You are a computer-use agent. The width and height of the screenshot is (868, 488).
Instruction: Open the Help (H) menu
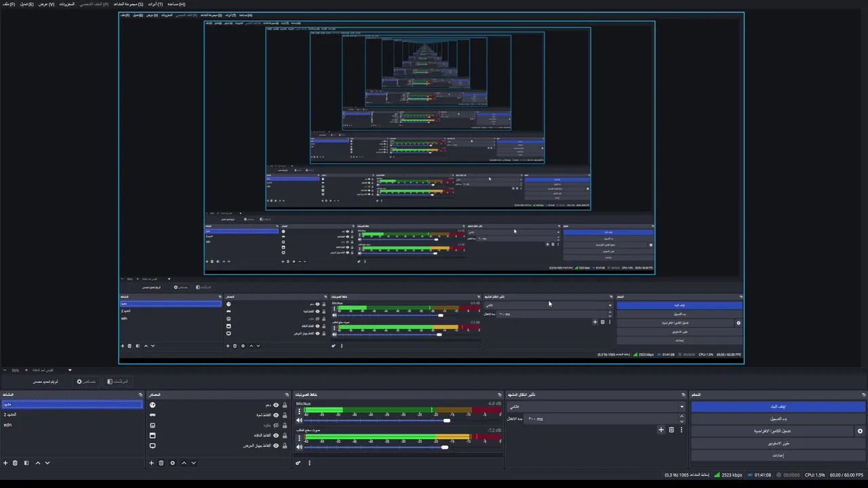pos(176,4)
